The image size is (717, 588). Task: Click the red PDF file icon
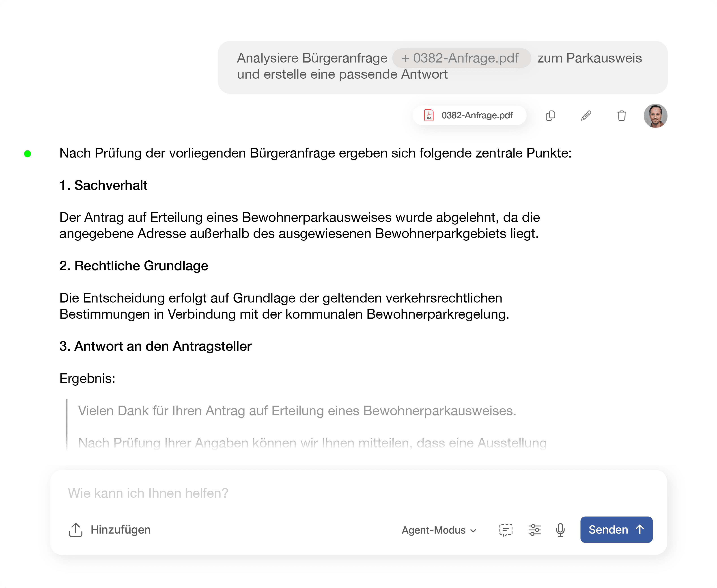[x=429, y=115]
